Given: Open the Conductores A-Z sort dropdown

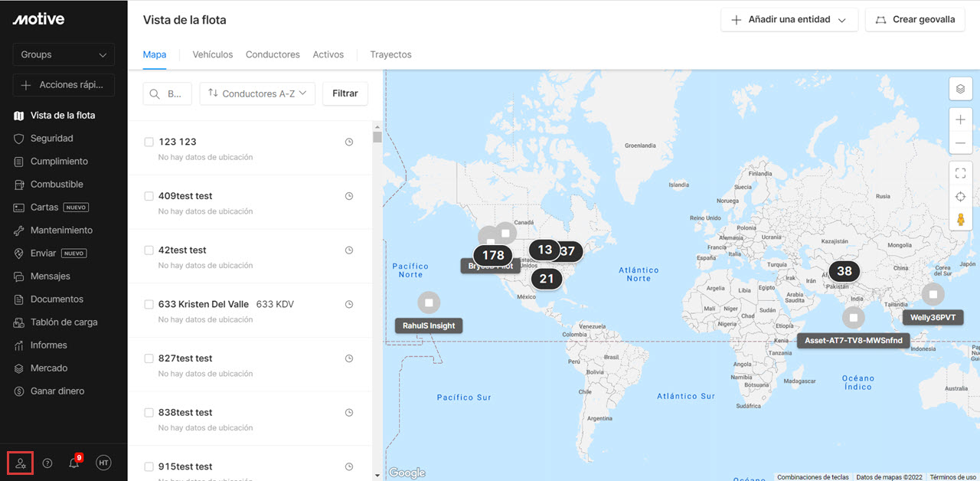Looking at the screenshot, I should 256,93.
